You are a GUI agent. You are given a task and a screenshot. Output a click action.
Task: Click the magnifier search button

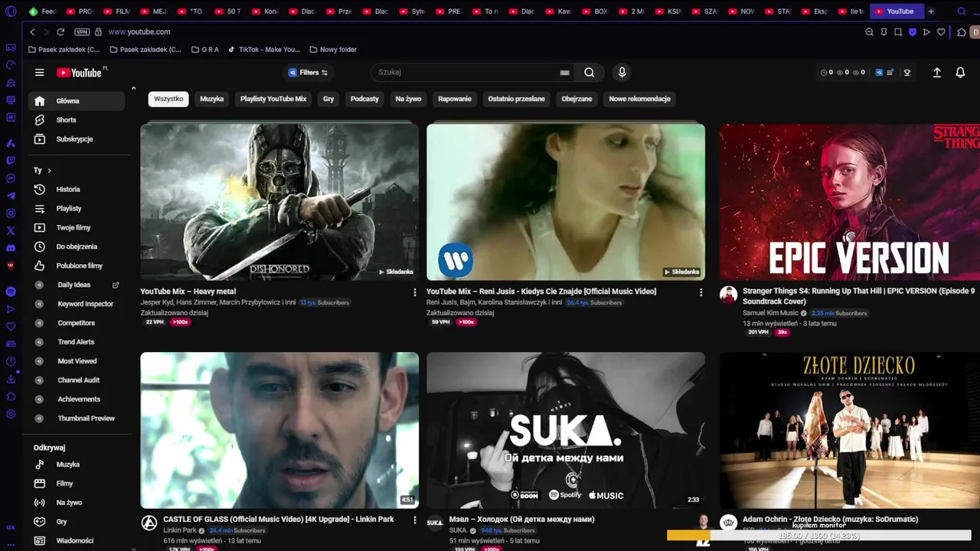click(x=589, y=73)
